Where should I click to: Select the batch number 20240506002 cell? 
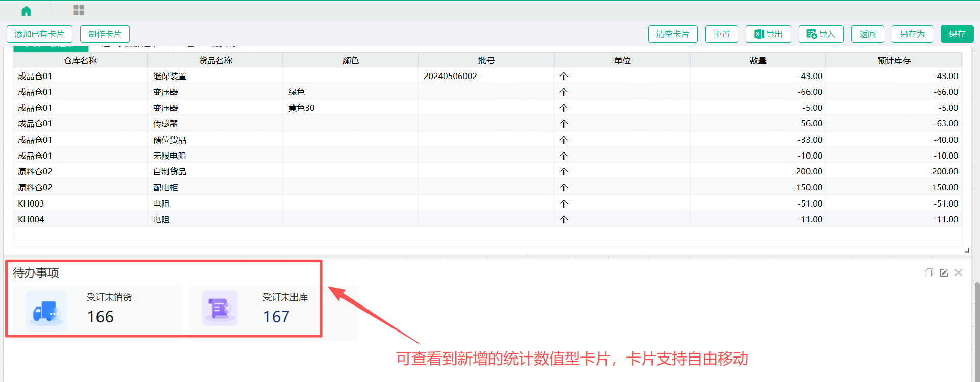coord(450,76)
